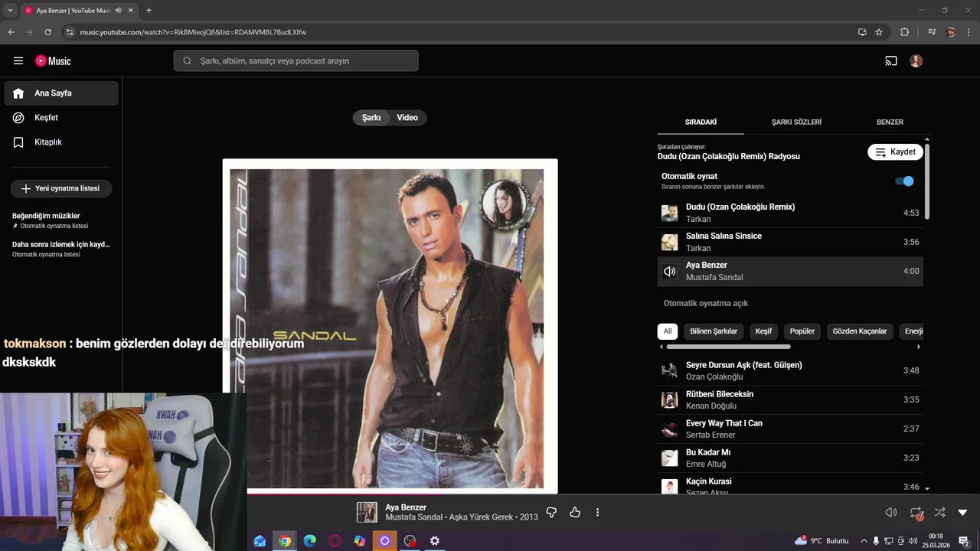The width and height of the screenshot is (980, 551).
Task: Click the Kaydet queue button
Action: (x=895, y=152)
